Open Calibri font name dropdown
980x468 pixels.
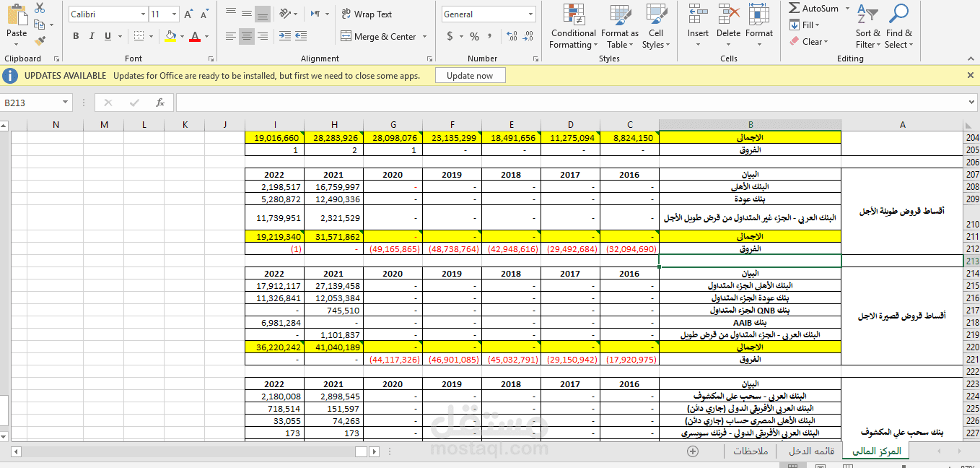142,14
